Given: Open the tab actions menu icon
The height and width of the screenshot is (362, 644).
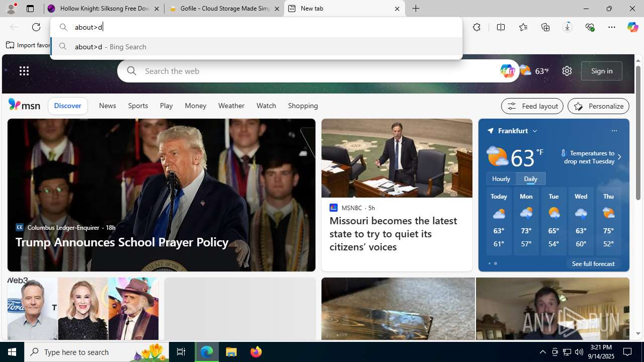Looking at the screenshot, I should click(x=30, y=9).
